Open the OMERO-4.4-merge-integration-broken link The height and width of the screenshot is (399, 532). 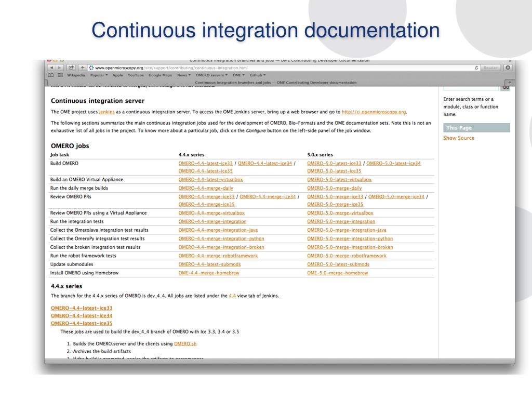221,247
